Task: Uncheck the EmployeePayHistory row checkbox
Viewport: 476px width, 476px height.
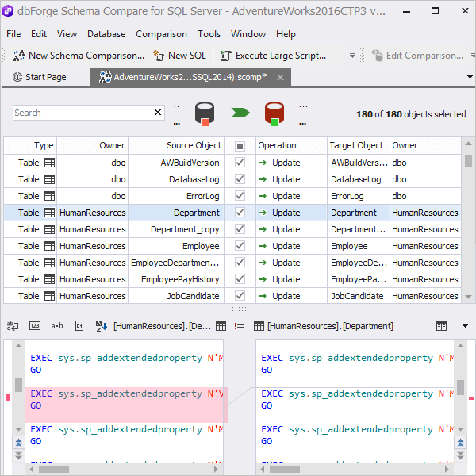Action: tap(240, 279)
